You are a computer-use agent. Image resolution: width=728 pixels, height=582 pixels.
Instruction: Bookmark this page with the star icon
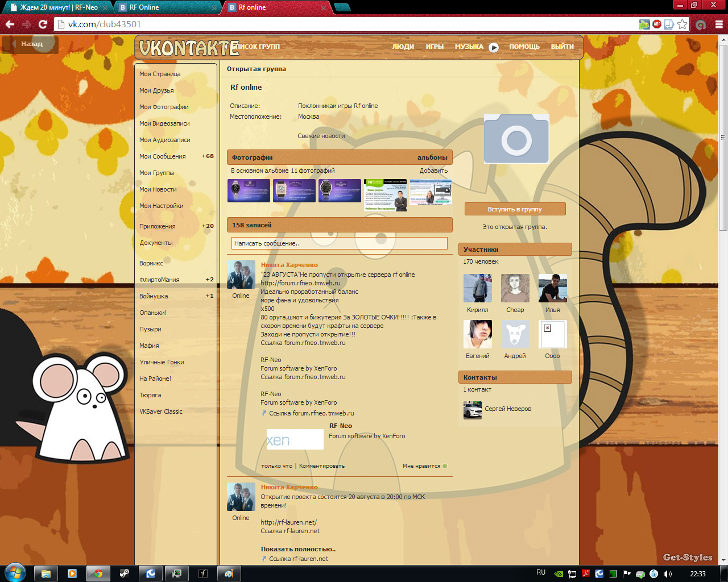(x=682, y=24)
